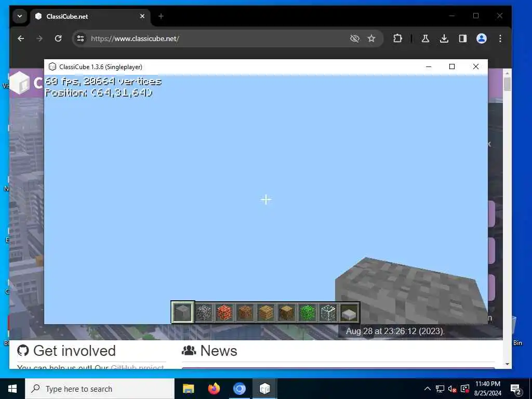
Task: Open Windows notification center
Action: (x=516, y=389)
